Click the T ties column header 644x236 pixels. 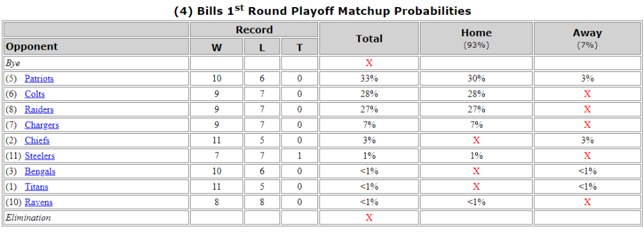pyautogui.click(x=299, y=47)
